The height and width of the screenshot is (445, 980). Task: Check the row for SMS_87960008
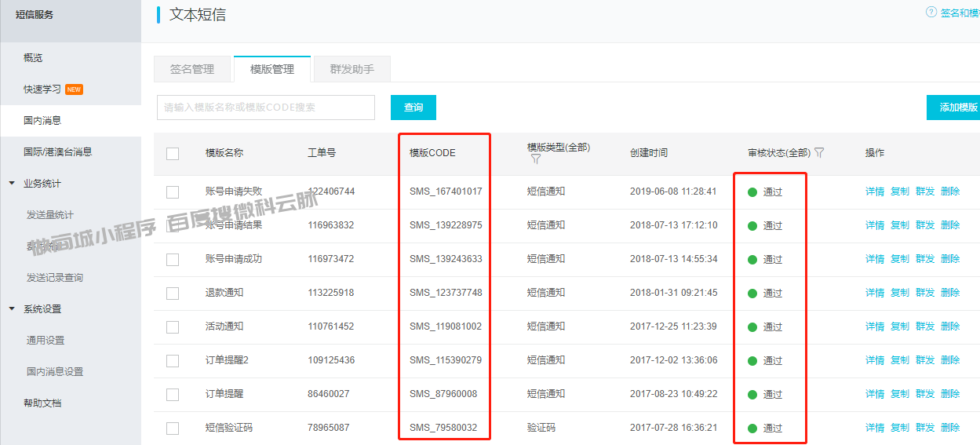173,394
